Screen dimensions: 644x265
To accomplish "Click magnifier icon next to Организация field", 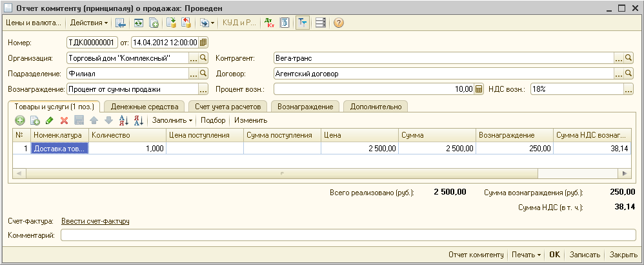I will pyautogui.click(x=203, y=58).
